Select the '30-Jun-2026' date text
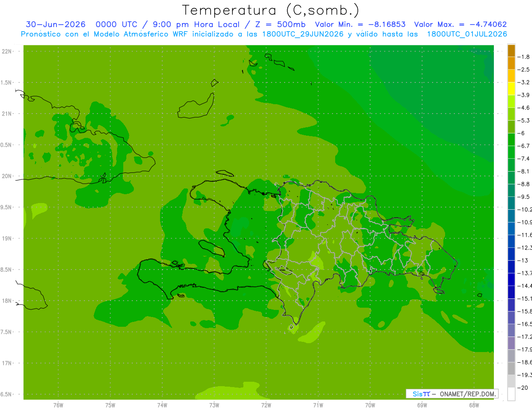 55,25
